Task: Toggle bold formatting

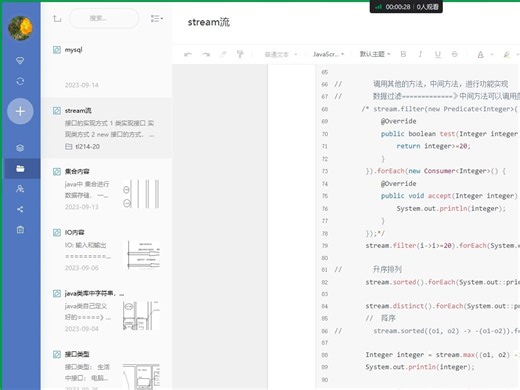Action: click(403, 54)
